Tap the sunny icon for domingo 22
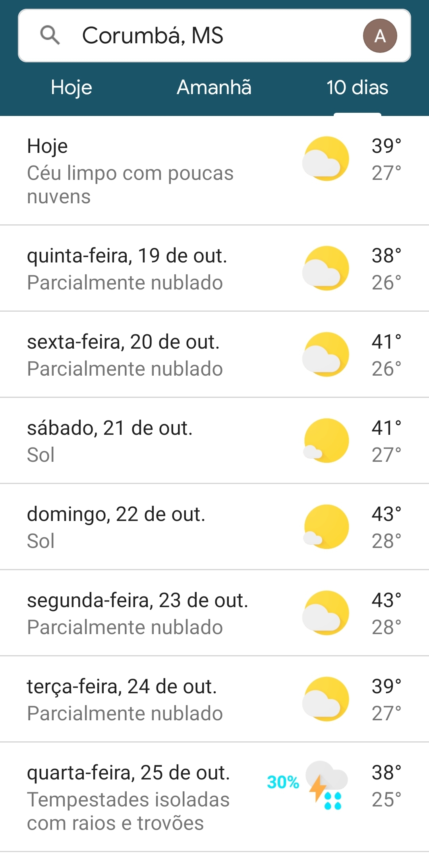429x868 pixels. (326, 527)
